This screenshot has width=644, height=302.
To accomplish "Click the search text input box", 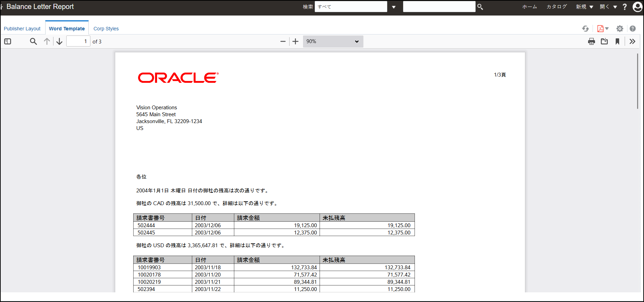I will [439, 7].
